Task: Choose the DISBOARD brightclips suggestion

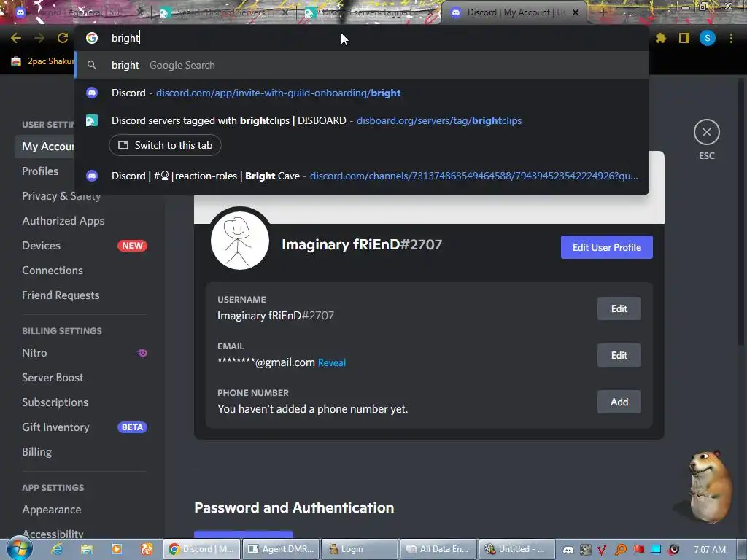Action: click(x=362, y=120)
